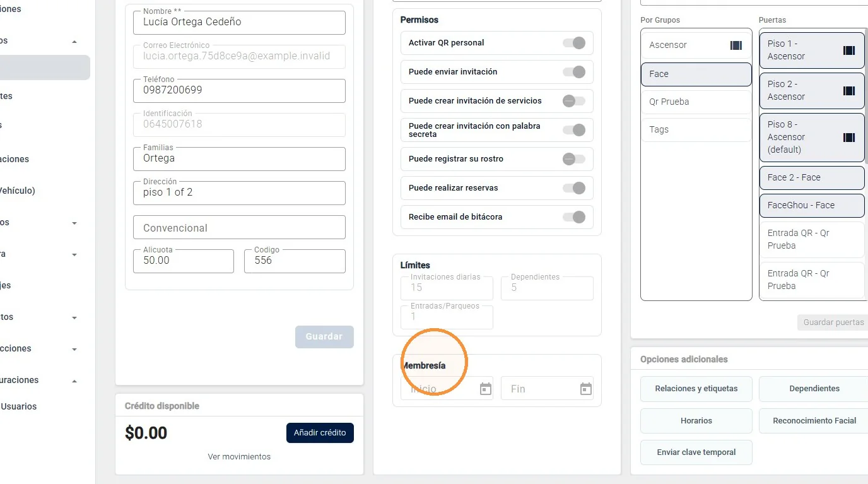Toggle Puede realizar reservas switch
868x484 pixels.
coord(574,188)
